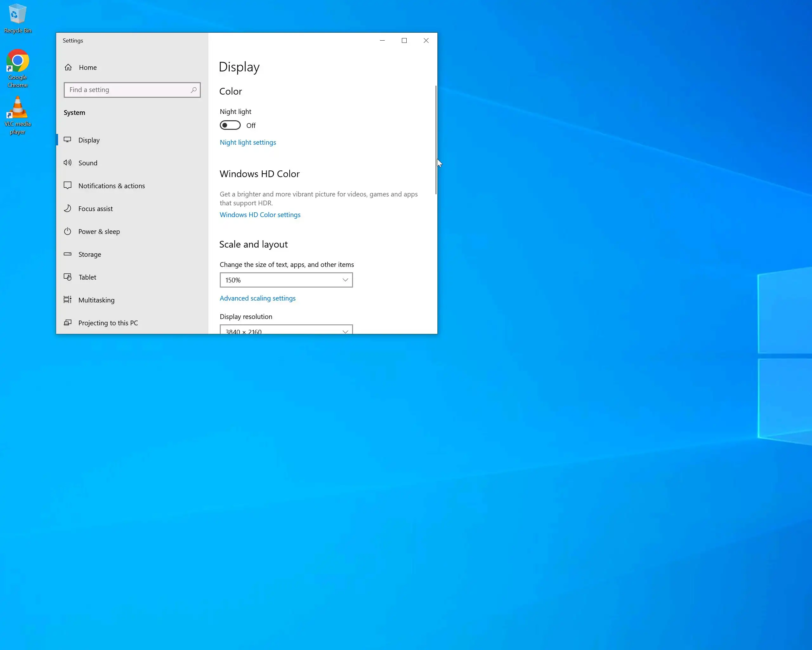Click the settings page vertical scrollbar
Viewport: 812px width, 650px height.
pyautogui.click(x=436, y=140)
